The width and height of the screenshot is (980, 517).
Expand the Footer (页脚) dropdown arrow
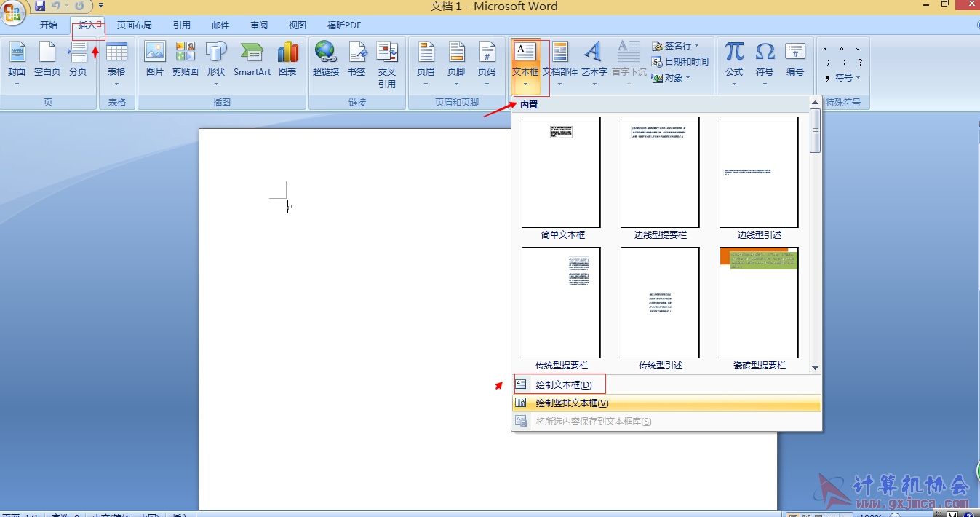point(456,84)
